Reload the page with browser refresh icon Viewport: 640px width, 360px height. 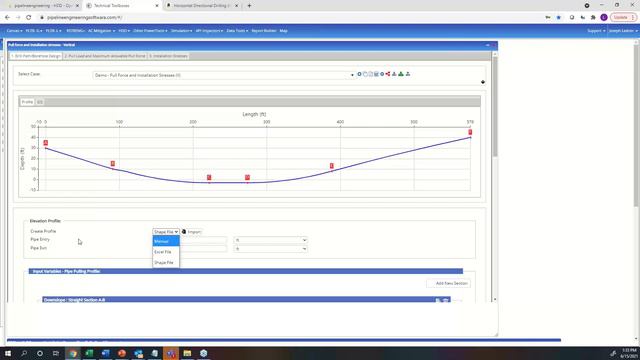tap(29, 18)
